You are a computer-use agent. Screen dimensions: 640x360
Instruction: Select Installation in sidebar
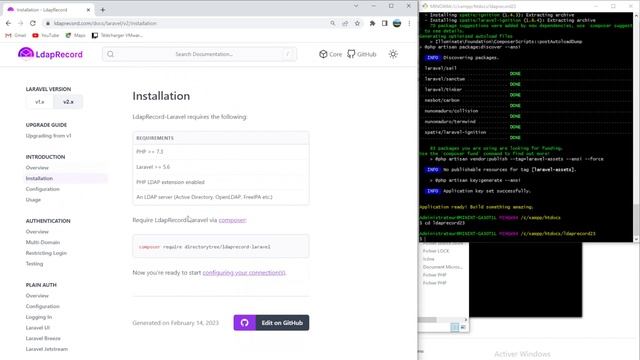(x=39, y=178)
